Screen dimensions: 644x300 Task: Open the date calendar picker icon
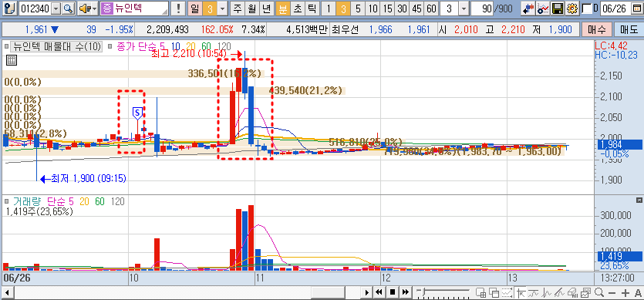click(636, 8)
